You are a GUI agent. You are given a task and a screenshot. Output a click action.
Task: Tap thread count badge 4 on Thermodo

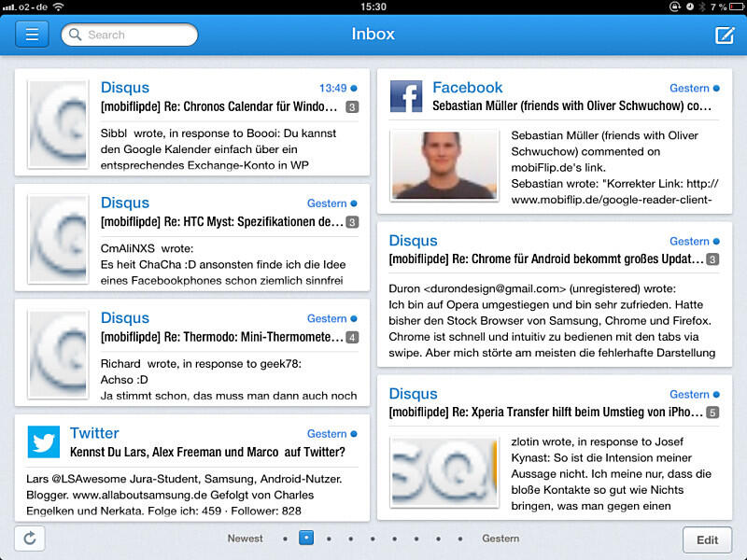click(352, 337)
